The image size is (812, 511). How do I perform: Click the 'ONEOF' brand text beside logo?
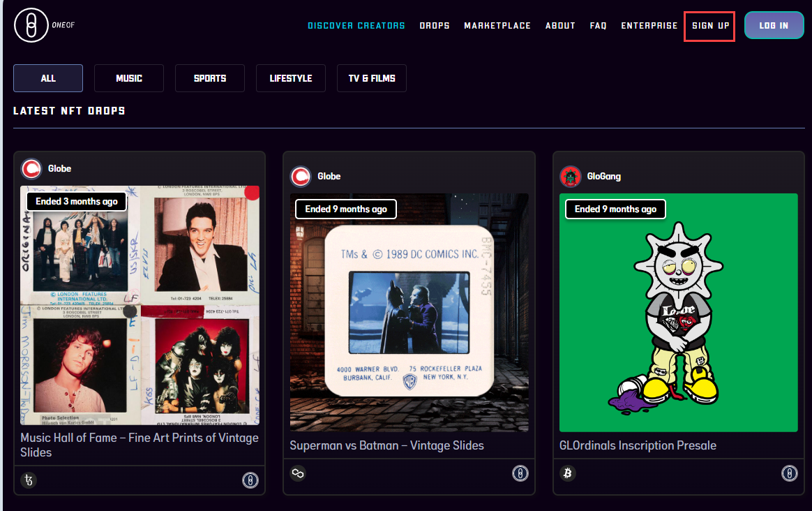point(63,25)
